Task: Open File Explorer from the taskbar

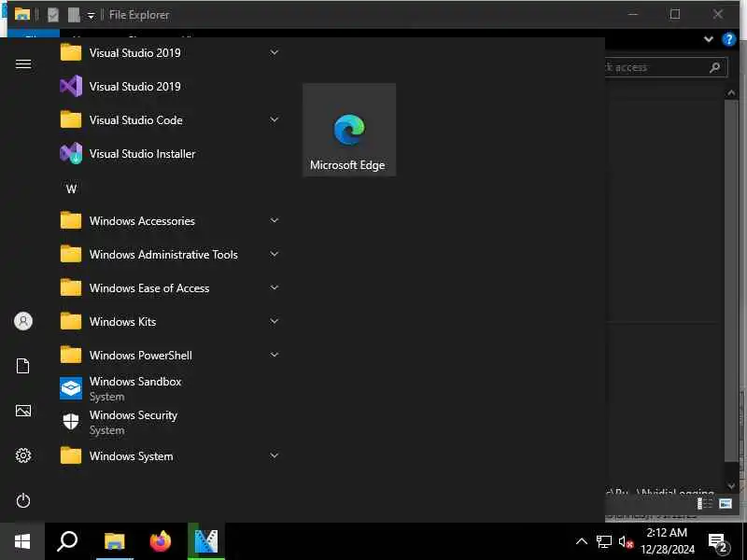Action: pos(114,541)
